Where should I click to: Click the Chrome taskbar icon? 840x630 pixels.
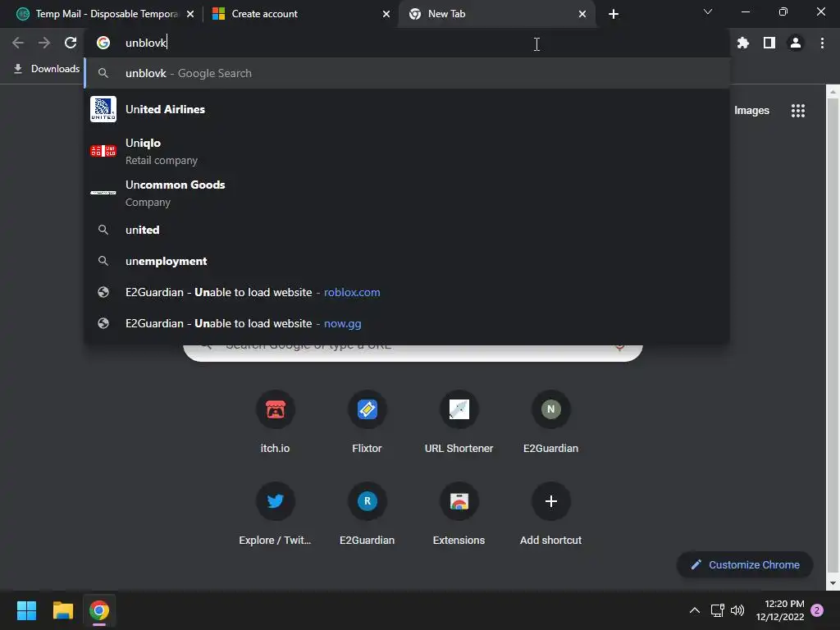(99, 610)
